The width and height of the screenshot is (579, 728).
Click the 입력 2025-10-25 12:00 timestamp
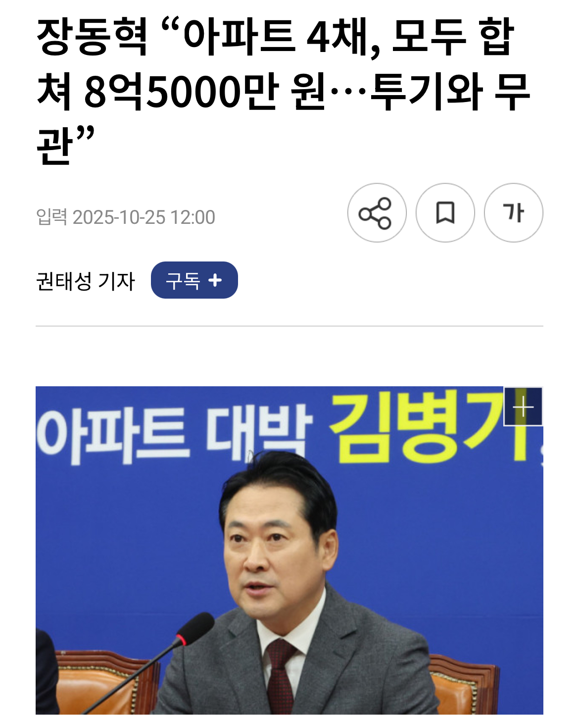point(126,217)
